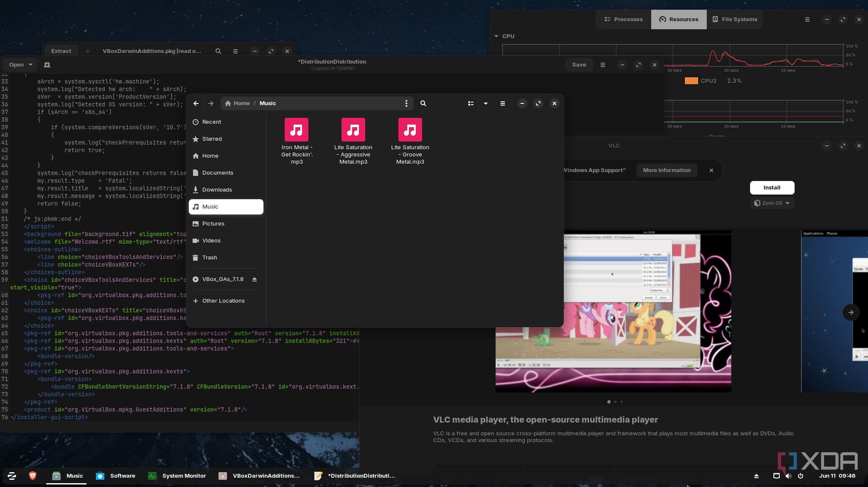
Task: Search in the archive manager
Action: point(218,51)
